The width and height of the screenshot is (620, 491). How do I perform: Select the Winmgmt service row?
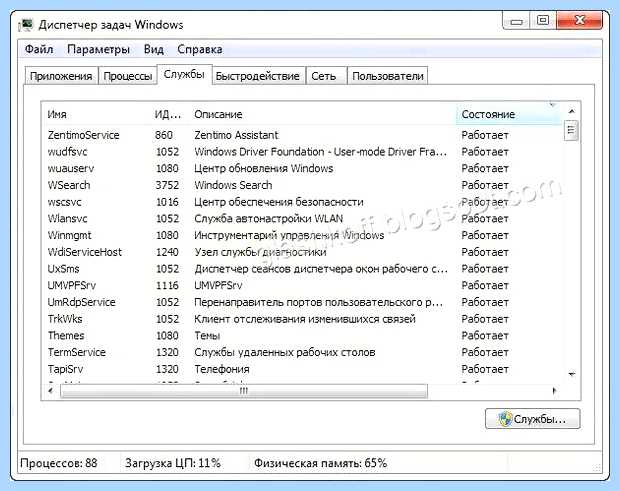[x=302, y=235]
